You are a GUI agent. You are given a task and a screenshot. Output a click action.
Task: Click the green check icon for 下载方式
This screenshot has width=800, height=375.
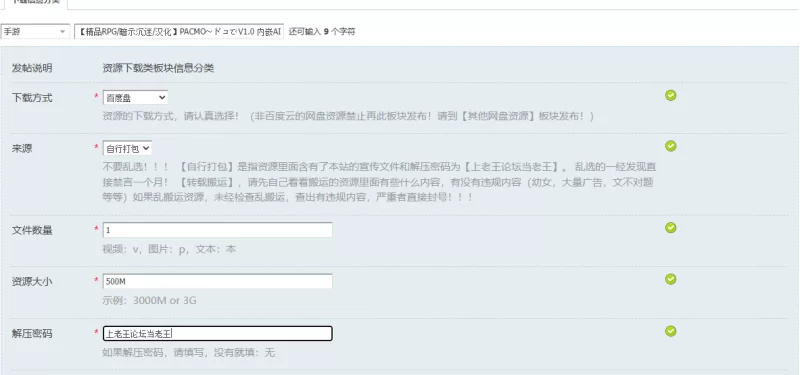[x=670, y=95]
